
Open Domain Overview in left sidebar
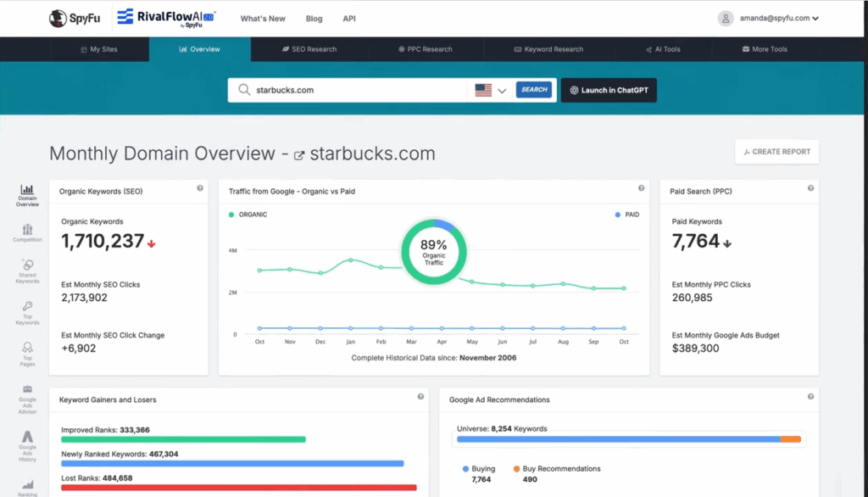pyautogui.click(x=27, y=195)
